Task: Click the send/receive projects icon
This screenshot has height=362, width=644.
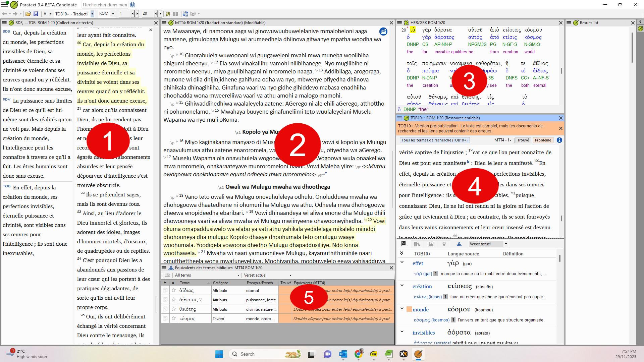Action: coord(185,14)
